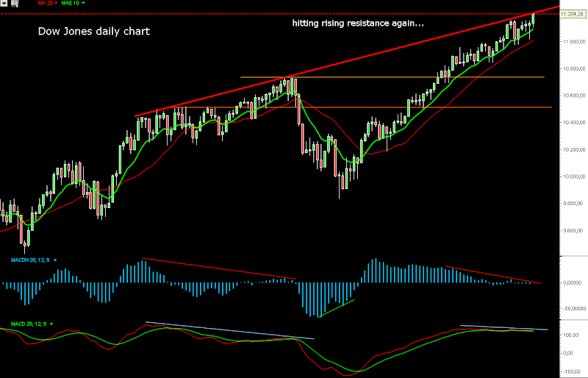
Task: Click the 10.200,00 price axis label
Action: pos(574,150)
